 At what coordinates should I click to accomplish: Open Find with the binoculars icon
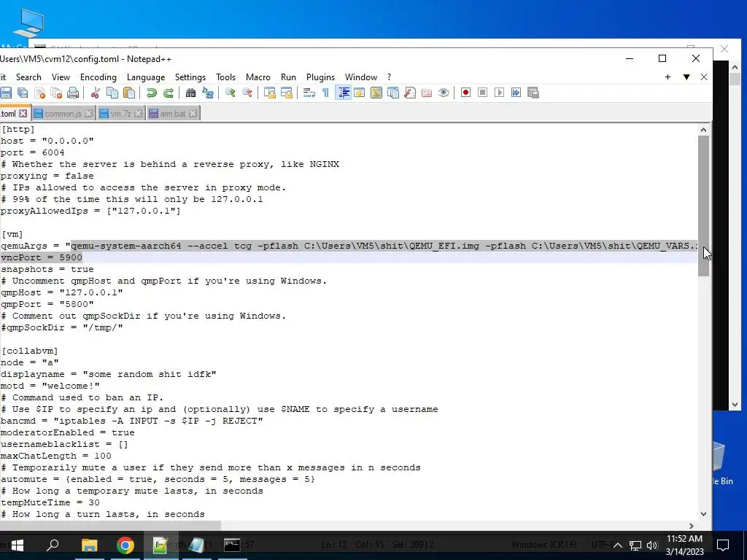[190, 93]
